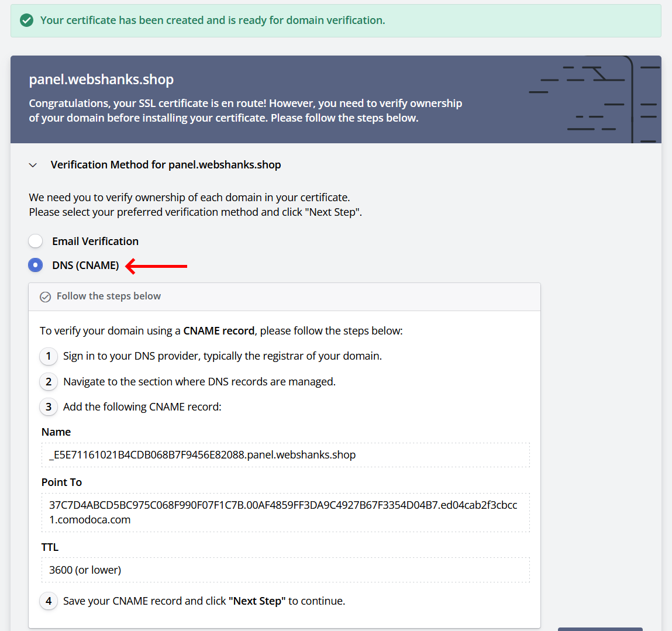The height and width of the screenshot is (631, 672).
Task: Click the certificate created success message
Action: coord(212,20)
